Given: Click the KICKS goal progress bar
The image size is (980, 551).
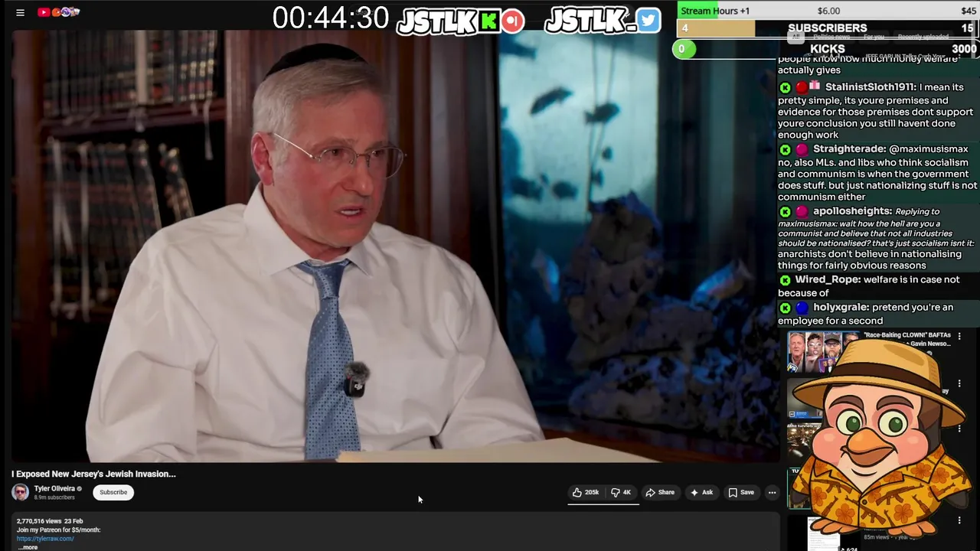Looking at the screenshot, I should pos(828,49).
